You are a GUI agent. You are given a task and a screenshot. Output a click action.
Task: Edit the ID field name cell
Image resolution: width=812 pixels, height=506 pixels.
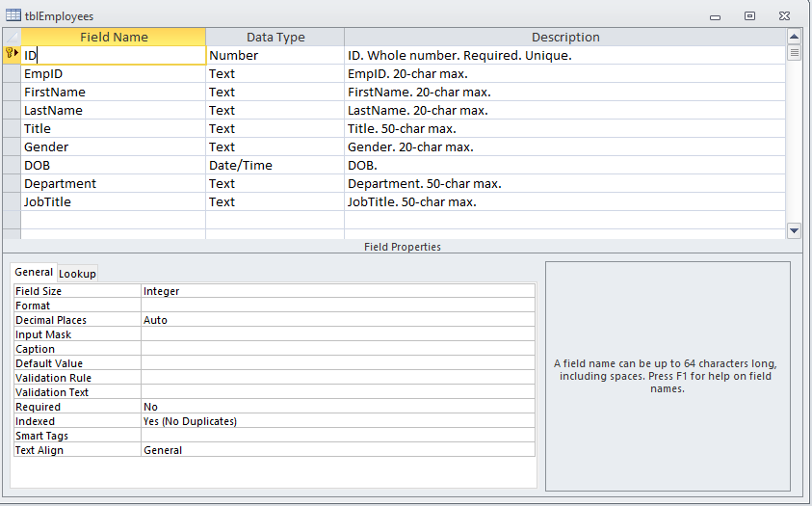pyautogui.click(x=114, y=55)
